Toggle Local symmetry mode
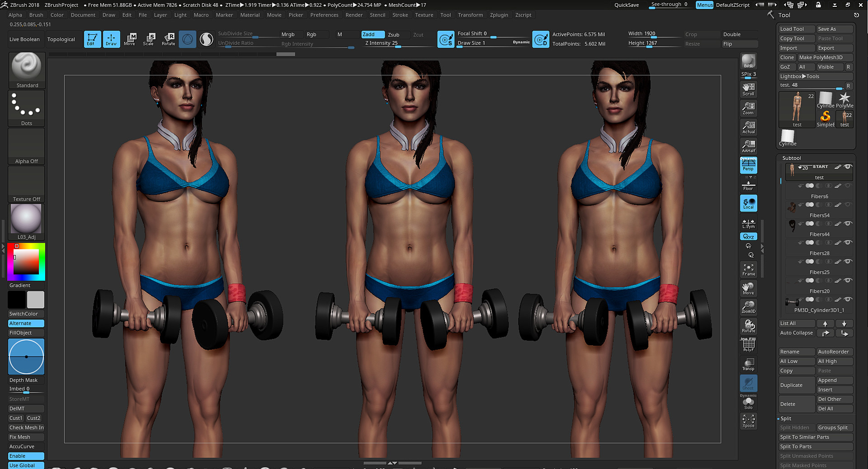The width and height of the screenshot is (868, 469). click(748, 203)
